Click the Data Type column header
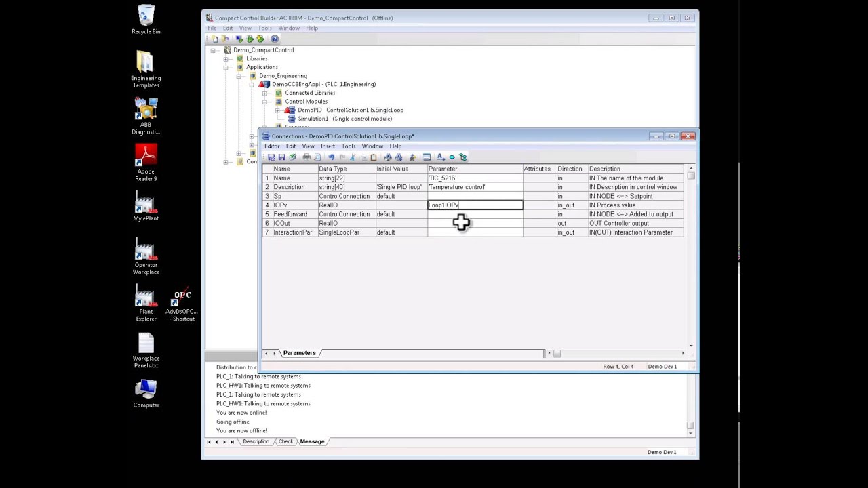This screenshot has height=488, width=868. click(x=347, y=169)
